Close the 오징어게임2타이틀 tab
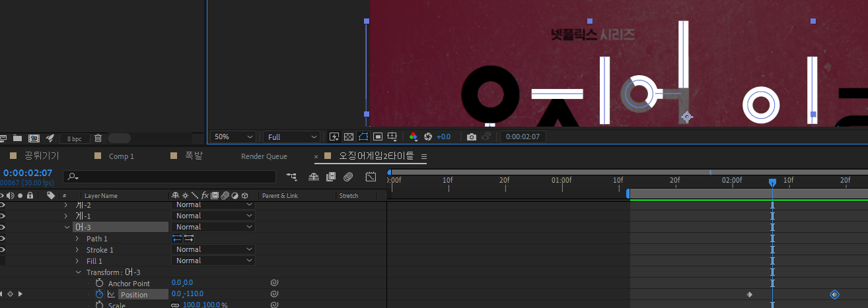The image size is (868, 308). [x=316, y=156]
